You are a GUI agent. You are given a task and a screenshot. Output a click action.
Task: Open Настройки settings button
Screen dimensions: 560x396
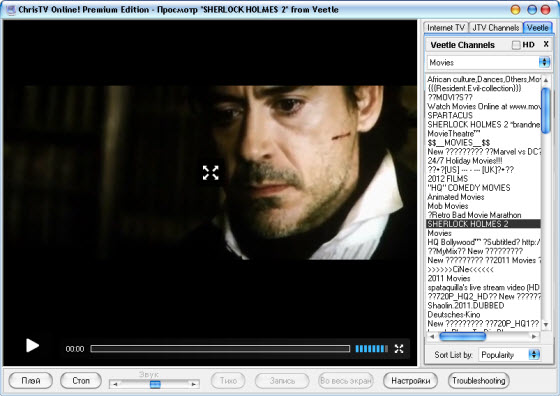[410, 381]
